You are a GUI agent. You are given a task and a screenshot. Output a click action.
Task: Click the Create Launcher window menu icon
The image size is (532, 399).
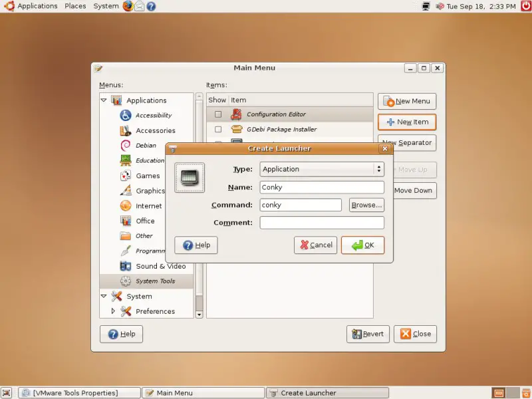(173, 148)
